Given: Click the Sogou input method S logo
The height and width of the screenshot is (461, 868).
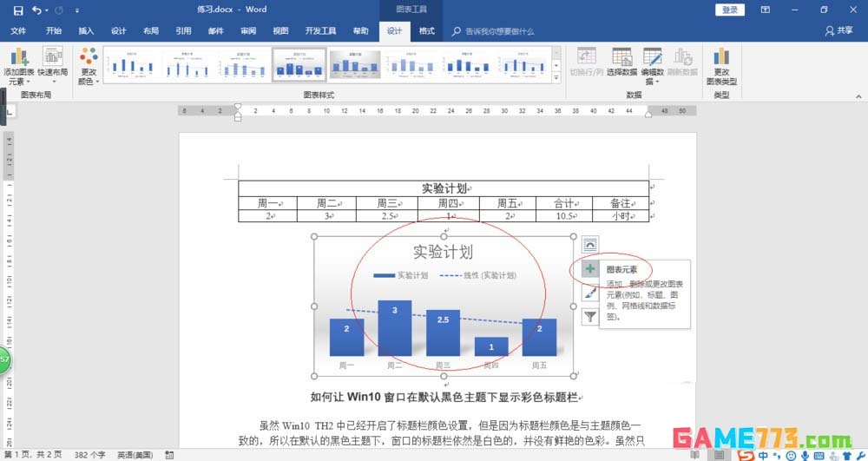Looking at the screenshot, I should coord(746,455).
